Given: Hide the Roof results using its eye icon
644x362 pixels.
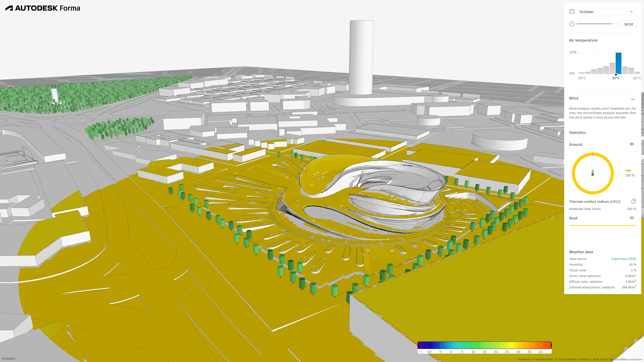Looking at the screenshot, I should pyautogui.click(x=632, y=218).
